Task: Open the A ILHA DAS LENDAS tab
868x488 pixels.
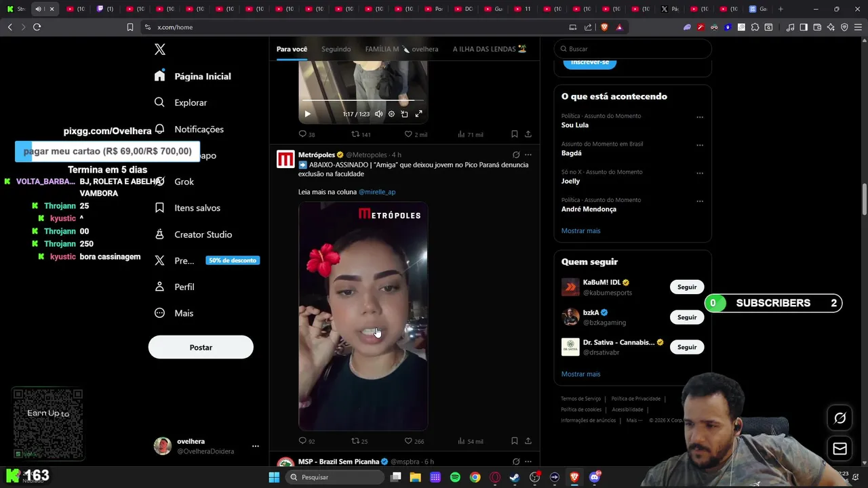Action: point(490,49)
